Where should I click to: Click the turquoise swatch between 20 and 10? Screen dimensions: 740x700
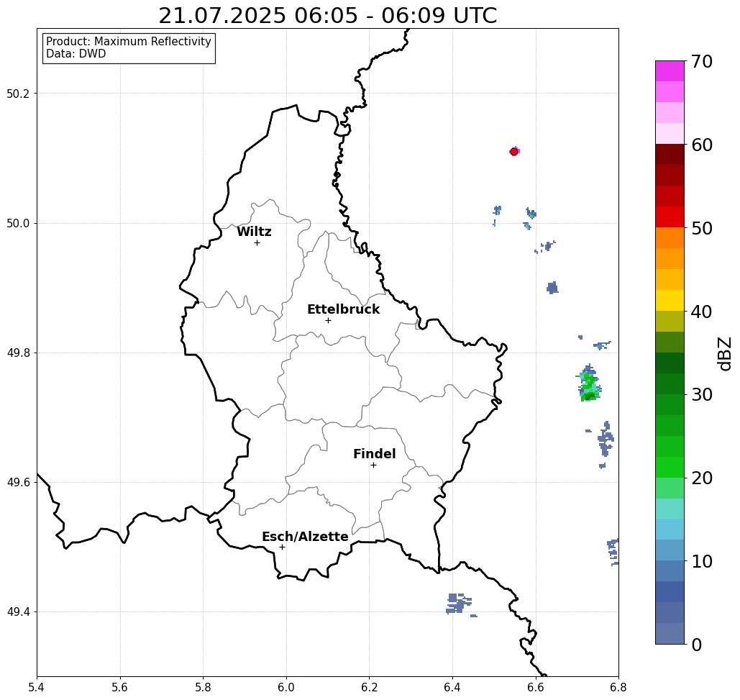coord(670,509)
